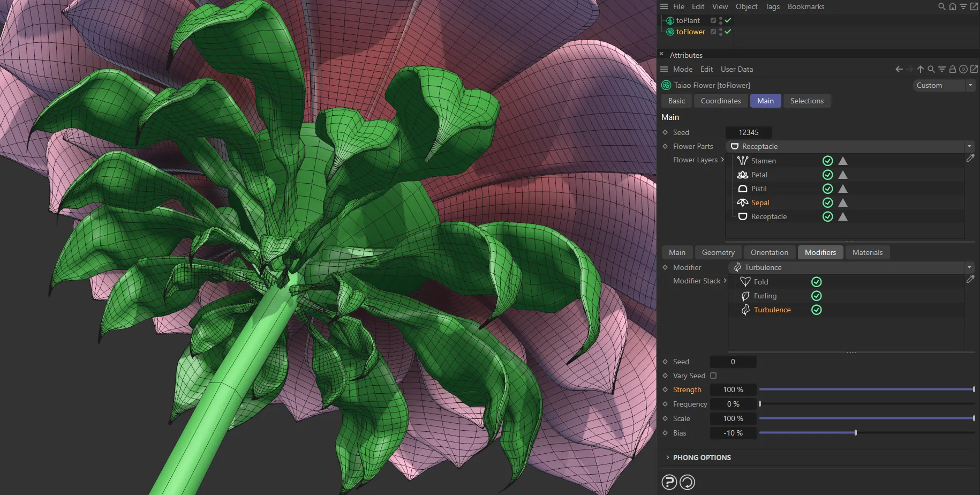Toggle the green enable check beside Stamen
This screenshot has width=980, height=495.
click(x=827, y=160)
